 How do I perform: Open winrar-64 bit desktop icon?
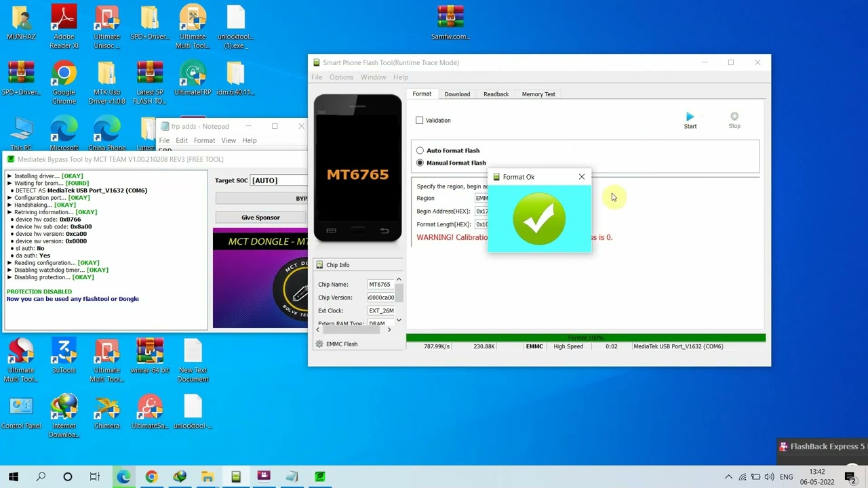pos(150,356)
